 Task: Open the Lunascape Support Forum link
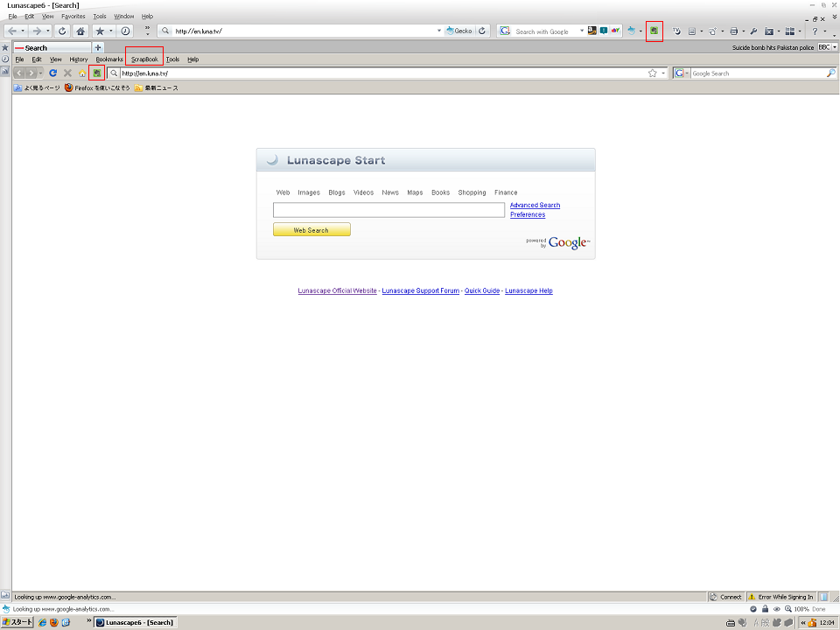(421, 290)
